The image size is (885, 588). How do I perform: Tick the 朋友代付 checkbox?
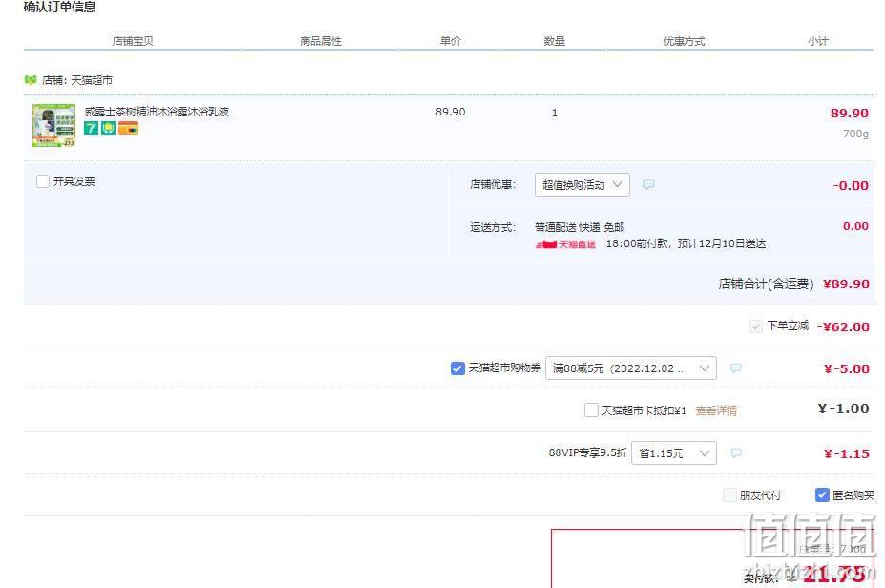(x=729, y=494)
